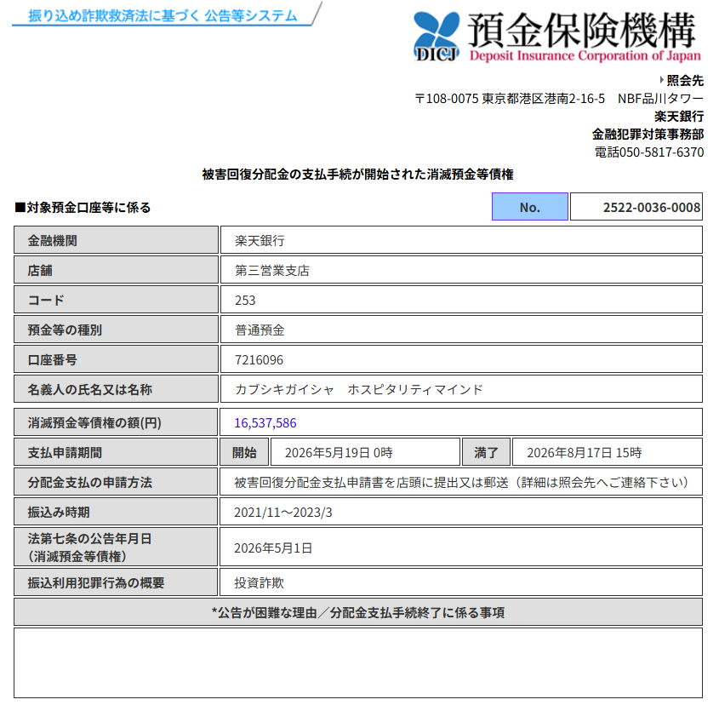Screen dimensions: 719x728
Task: Select 第三営業支店 branch name
Action: tap(271, 270)
